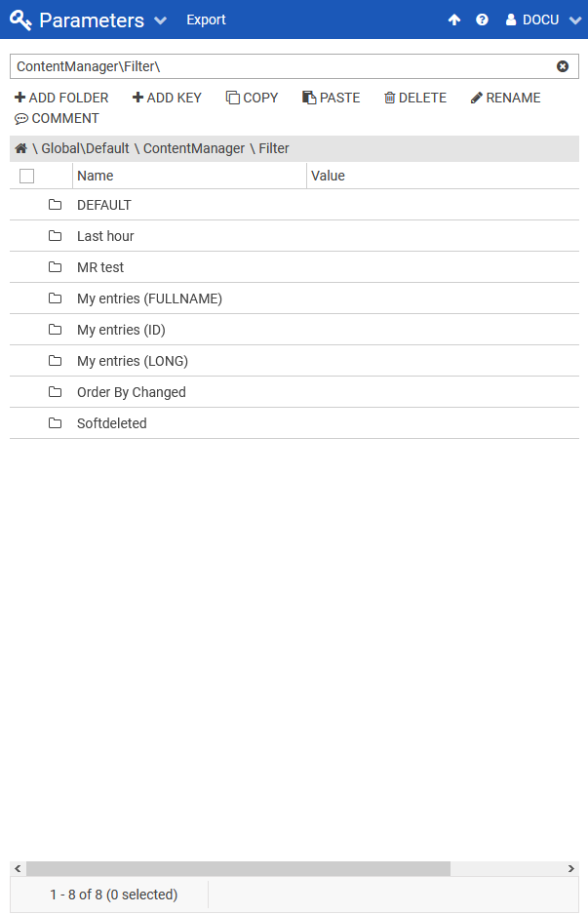Click the Softdeleted folder icon
588x915 pixels.
click(x=56, y=423)
